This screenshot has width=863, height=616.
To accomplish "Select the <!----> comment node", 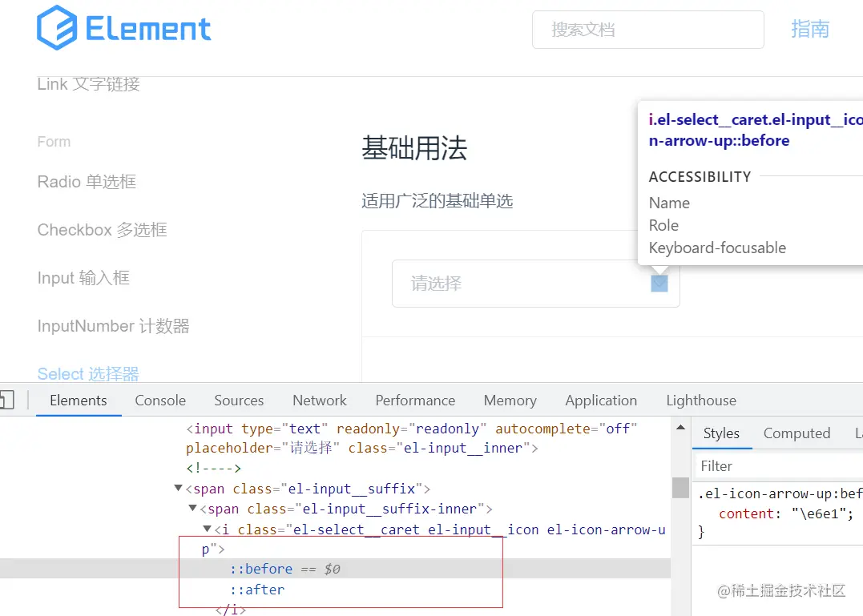I will (x=214, y=469).
